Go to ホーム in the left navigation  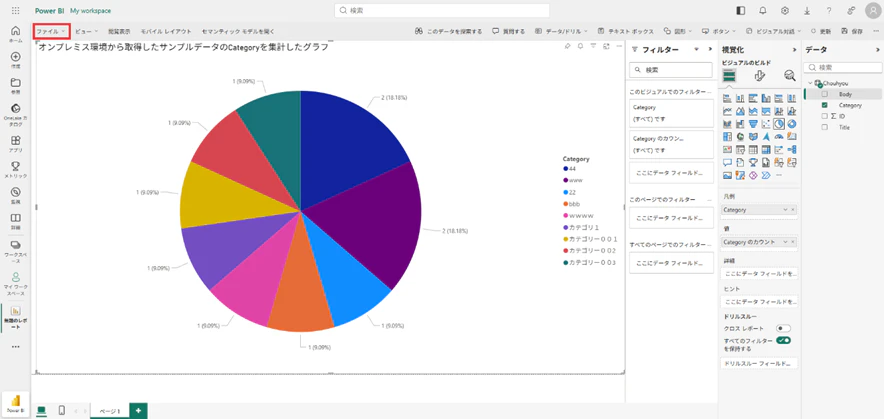click(x=15, y=34)
